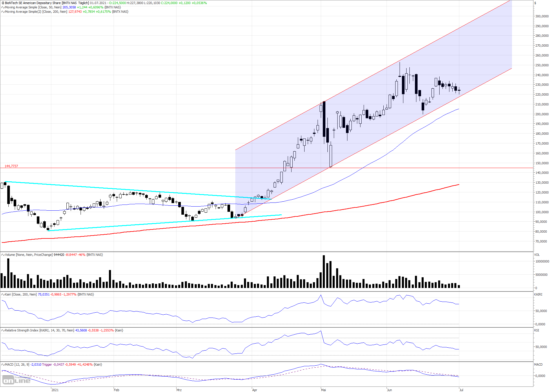552x392 pixels.
Task: Click the Mrz date axis label
Action: click(x=179, y=390)
